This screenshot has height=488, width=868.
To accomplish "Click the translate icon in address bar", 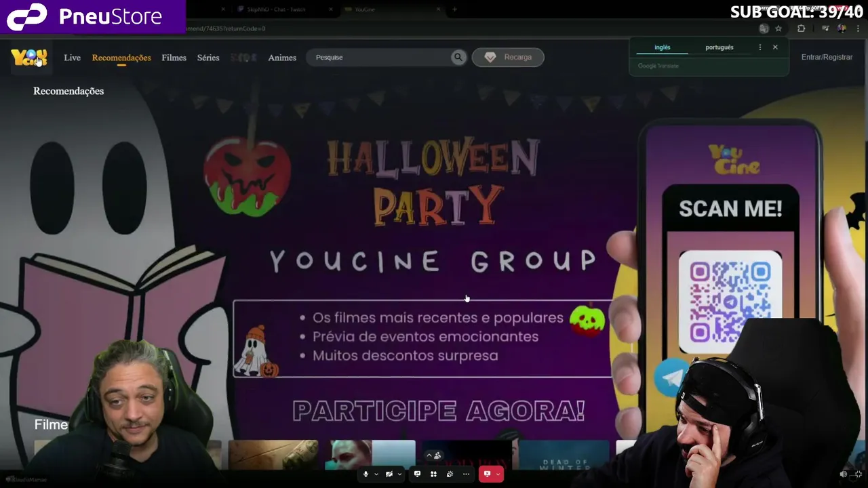I will [764, 28].
